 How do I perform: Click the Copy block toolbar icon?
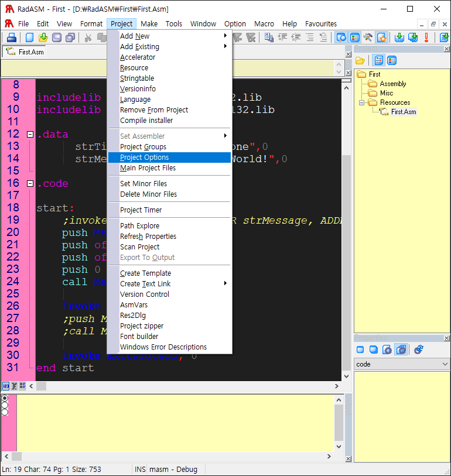pyautogui.click(x=269, y=37)
